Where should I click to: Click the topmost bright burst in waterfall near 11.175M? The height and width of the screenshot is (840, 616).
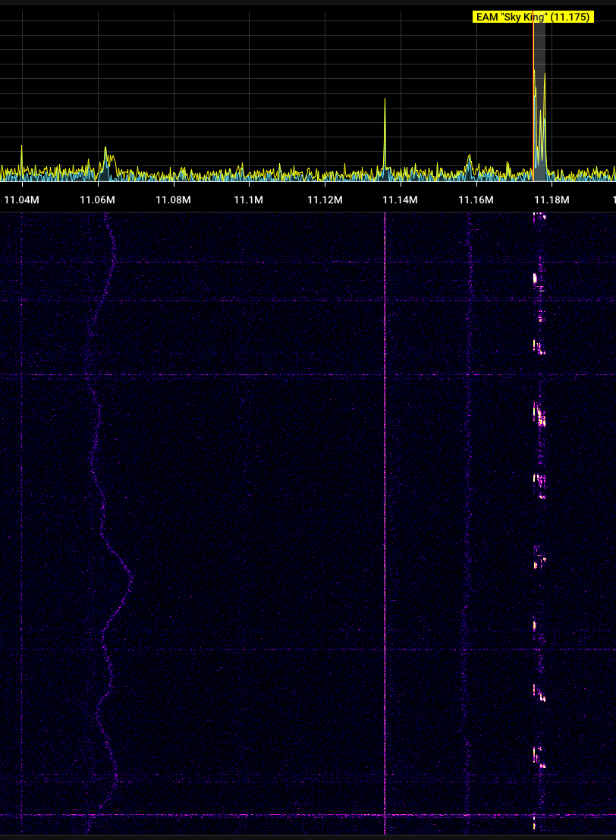pos(539,217)
